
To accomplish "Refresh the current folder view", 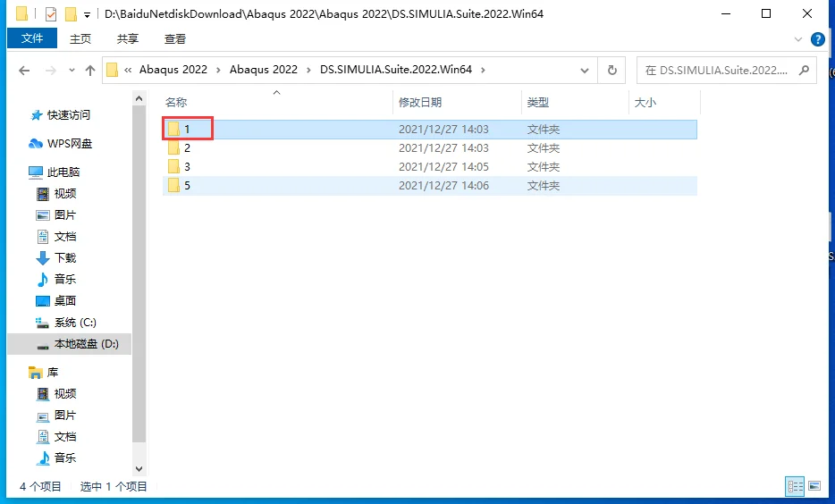I will [x=611, y=71].
